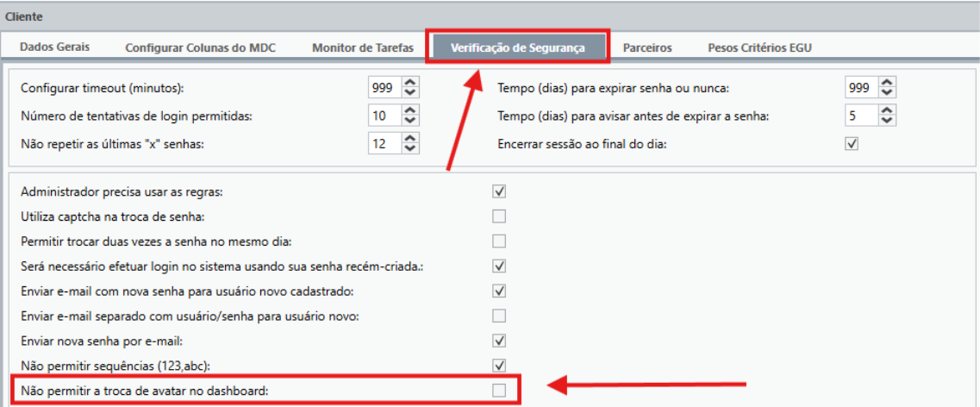Click the Configurar timeout minutes input field
This screenshot has width=980, height=407.
click(x=383, y=88)
